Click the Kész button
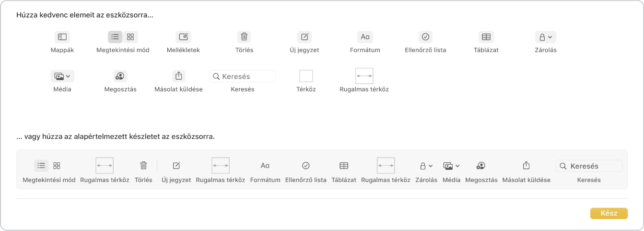Image resolution: width=644 pixels, height=231 pixels. [609, 214]
